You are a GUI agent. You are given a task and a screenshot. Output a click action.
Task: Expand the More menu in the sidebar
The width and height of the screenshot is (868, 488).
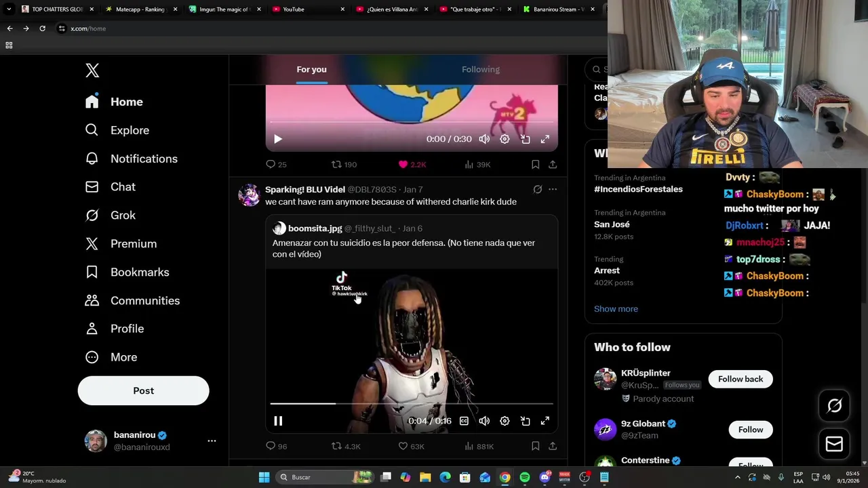[x=111, y=357]
